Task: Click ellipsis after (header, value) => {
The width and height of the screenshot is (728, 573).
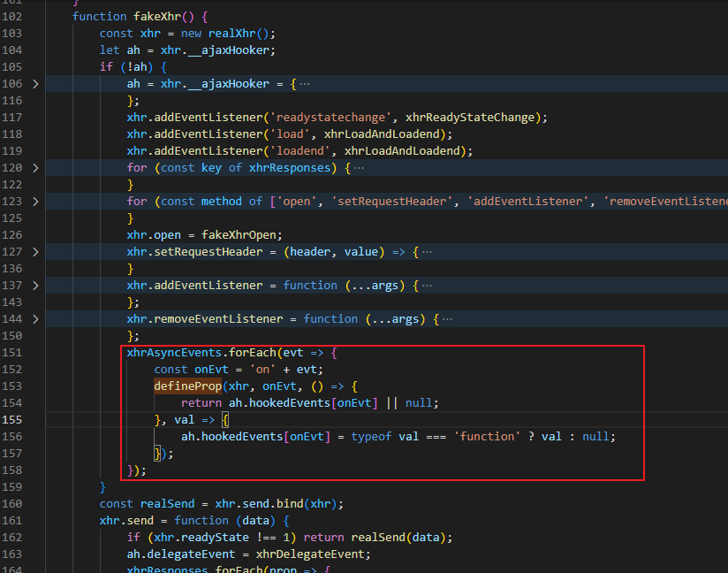Action: tap(427, 252)
